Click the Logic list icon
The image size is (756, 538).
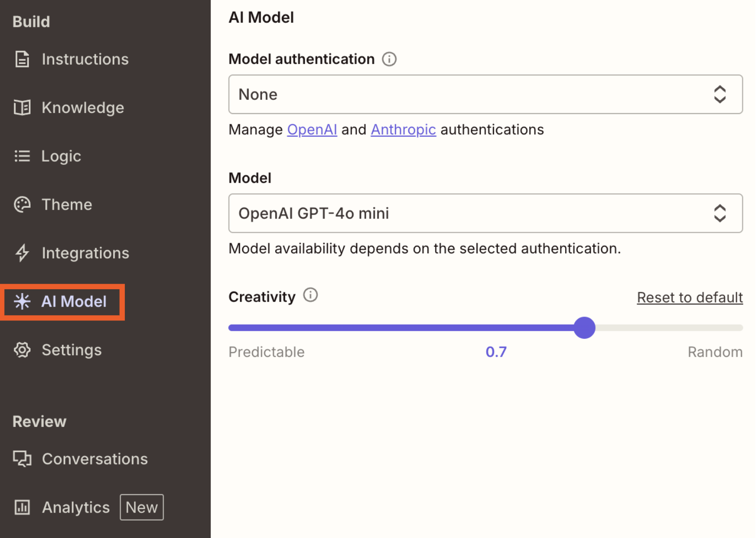[22, 156]
